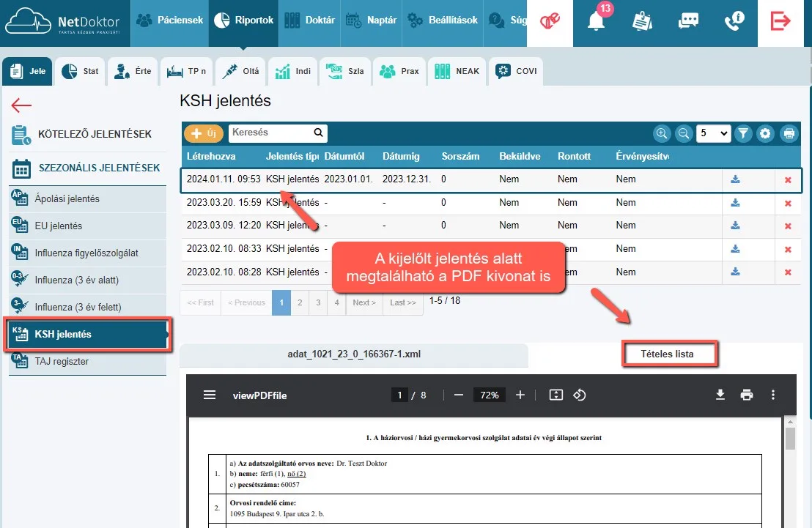Open PDF viewer more options menu

pyautogui.click(x=773, y=395)
